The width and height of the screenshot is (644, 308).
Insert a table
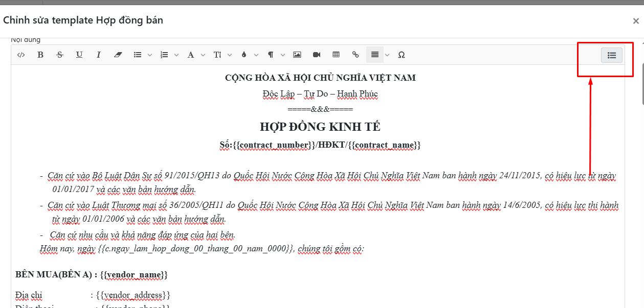click(336, 55)
